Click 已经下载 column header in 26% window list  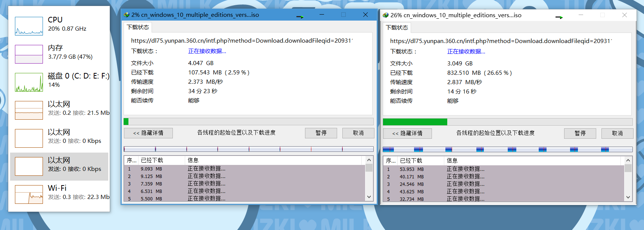coord(421,160)
